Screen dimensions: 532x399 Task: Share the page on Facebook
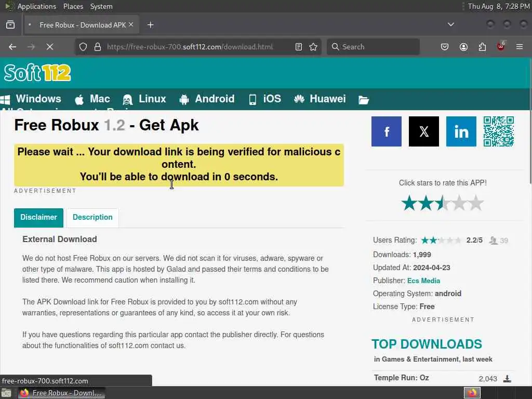click(387, 131)
